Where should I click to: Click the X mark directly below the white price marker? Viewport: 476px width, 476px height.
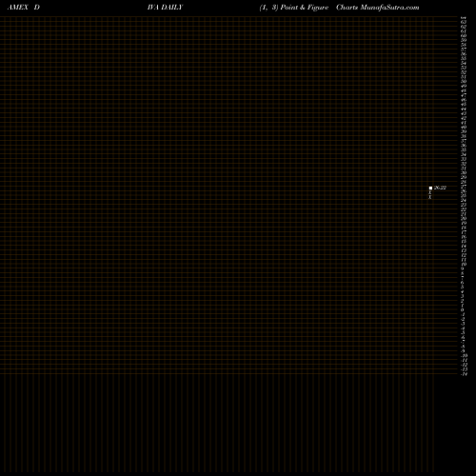click(430, 192)
